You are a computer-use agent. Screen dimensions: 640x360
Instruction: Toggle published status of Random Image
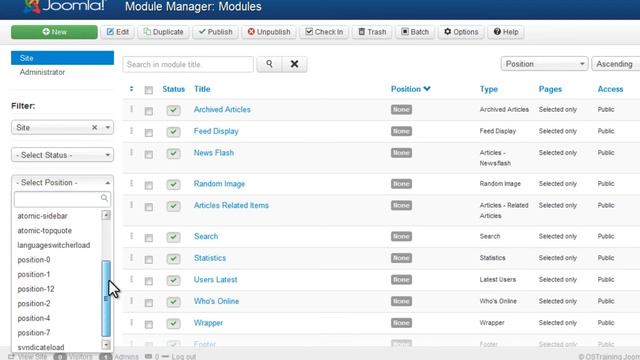coord(173,184)
